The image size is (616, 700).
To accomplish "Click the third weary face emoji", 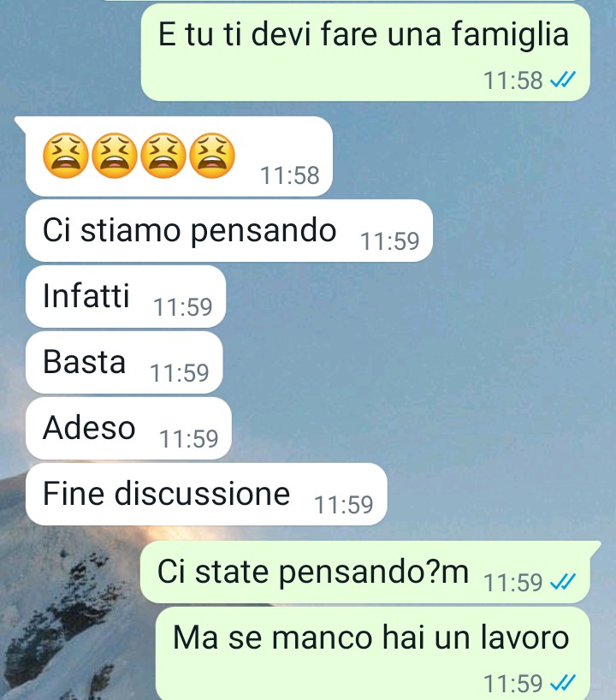I will point(163,156).
